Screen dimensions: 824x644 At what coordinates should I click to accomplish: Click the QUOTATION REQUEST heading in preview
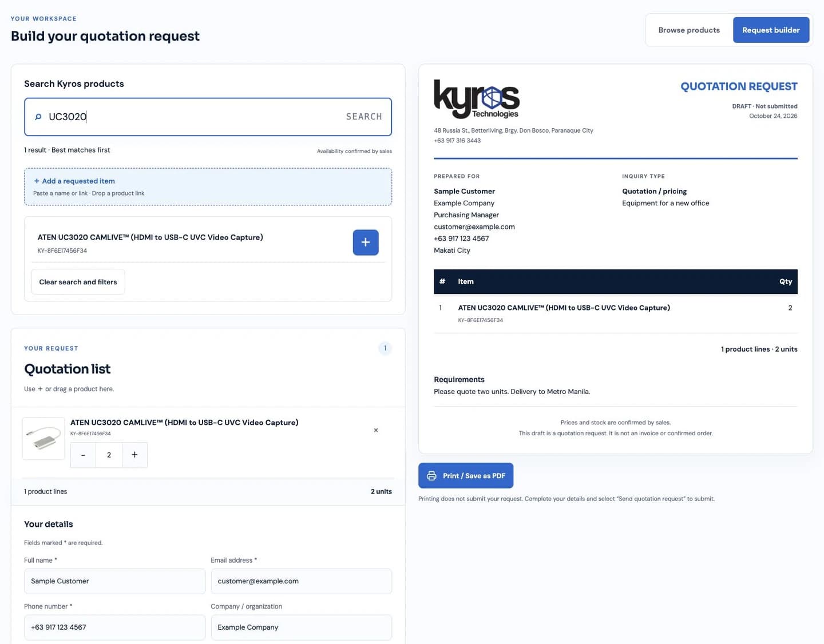click(739, 86)
